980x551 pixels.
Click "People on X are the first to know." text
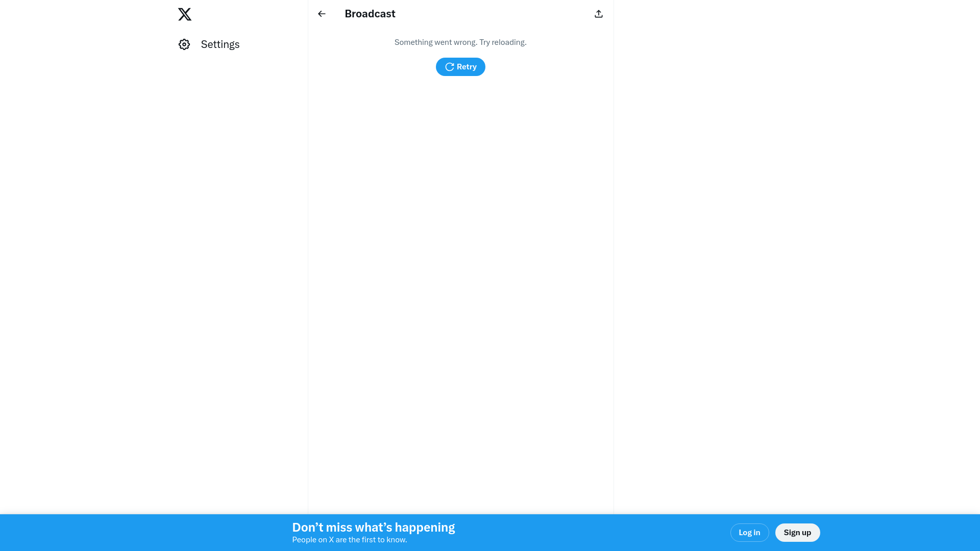pos(350,540)
